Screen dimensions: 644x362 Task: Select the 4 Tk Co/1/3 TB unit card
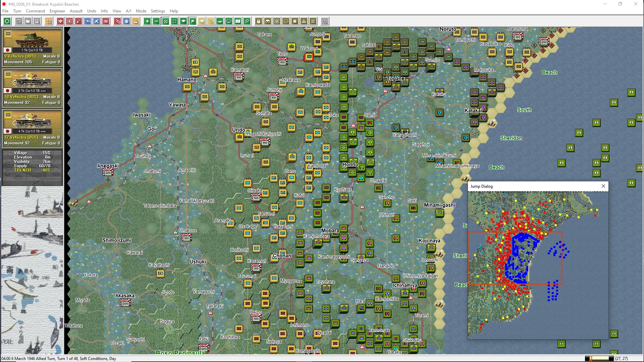click(32, 128)
